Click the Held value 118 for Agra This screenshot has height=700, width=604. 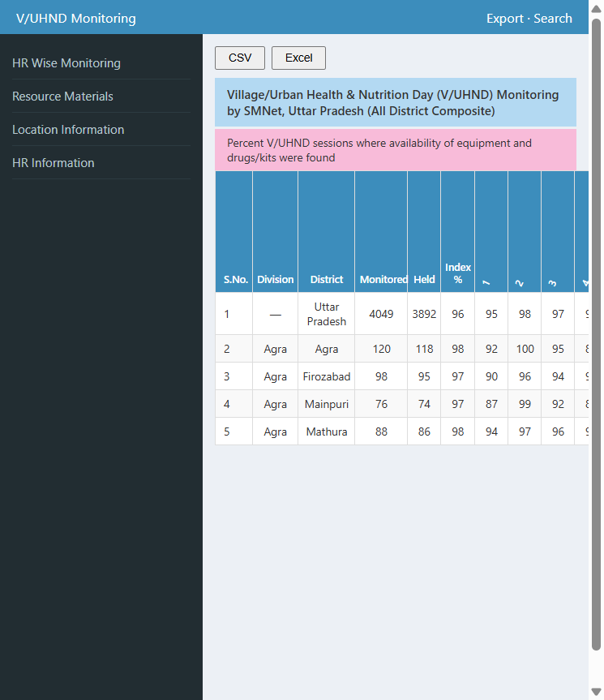point(424,349)
